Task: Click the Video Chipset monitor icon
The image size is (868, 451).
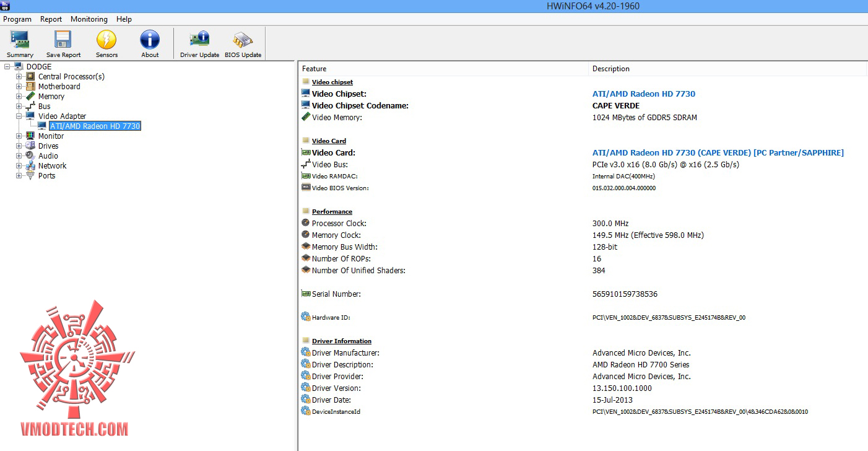Action: pyautogui.click(x=305, y=94)
